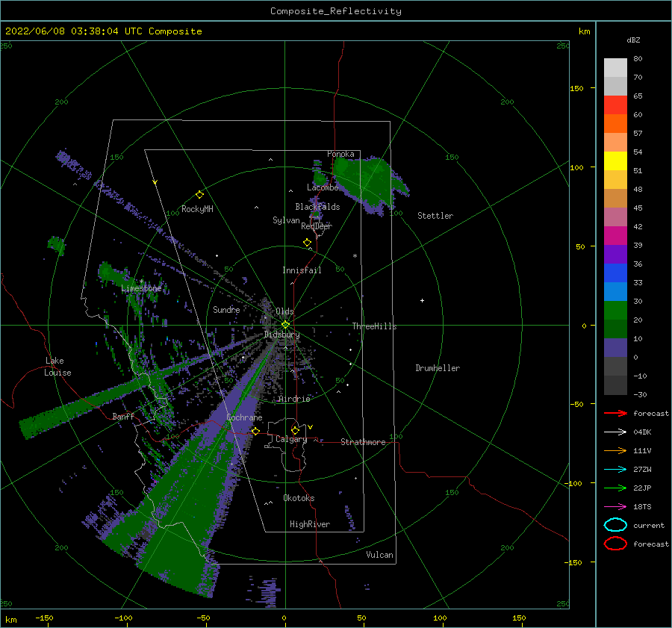Click the blue 36 dBZ color swatch
This screenshot has width=672, height=628.
point(615,273)
